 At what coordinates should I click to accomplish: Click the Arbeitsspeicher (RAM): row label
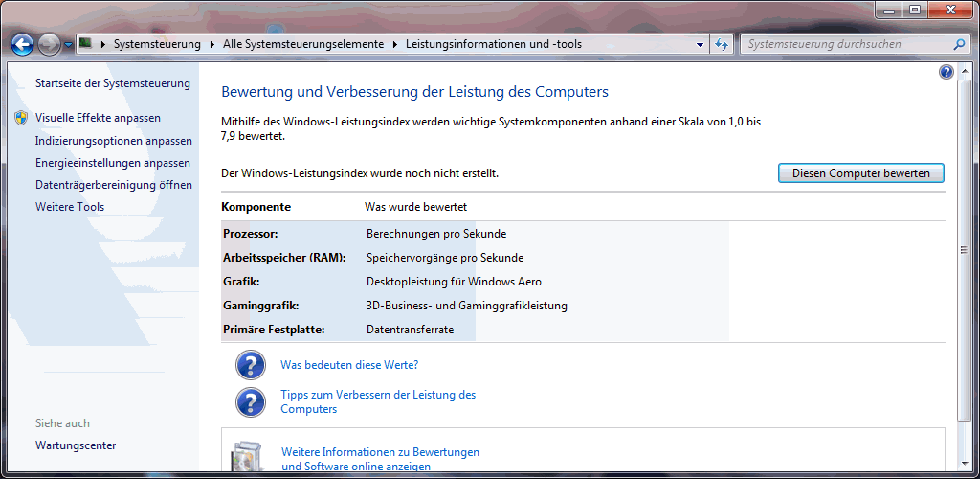284,258
